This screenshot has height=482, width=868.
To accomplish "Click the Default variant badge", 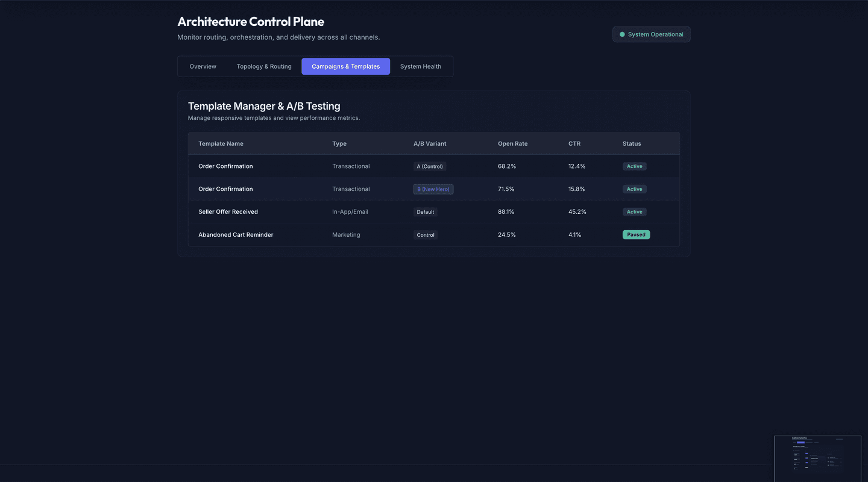I will click(425, 212).
